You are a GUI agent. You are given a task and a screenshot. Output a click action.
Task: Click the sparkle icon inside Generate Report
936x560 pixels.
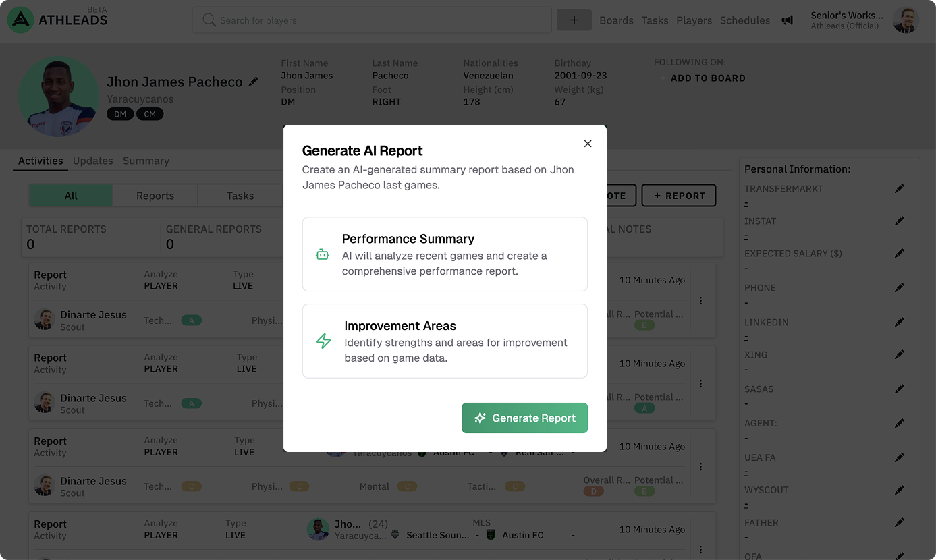[x=479, y=418]
